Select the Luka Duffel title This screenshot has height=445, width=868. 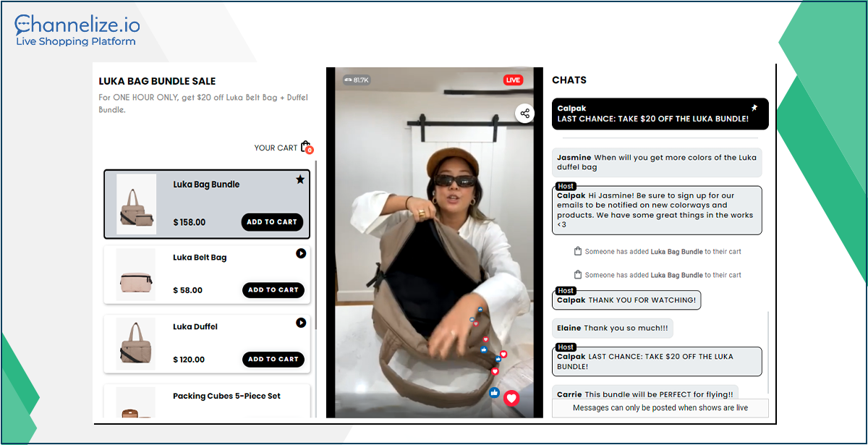click(195, 327)
